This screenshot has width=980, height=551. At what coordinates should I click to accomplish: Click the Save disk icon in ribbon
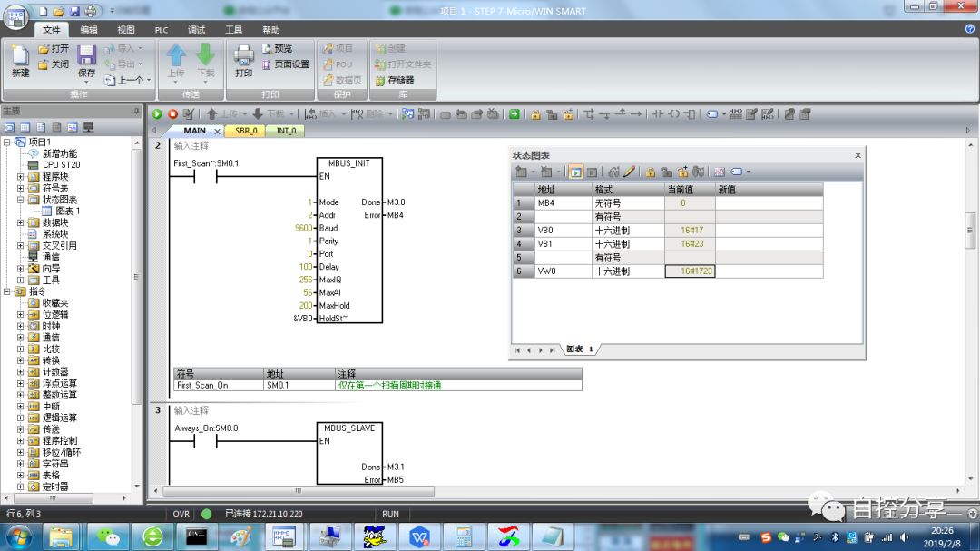pyautogui.click(x=86, y=62)
